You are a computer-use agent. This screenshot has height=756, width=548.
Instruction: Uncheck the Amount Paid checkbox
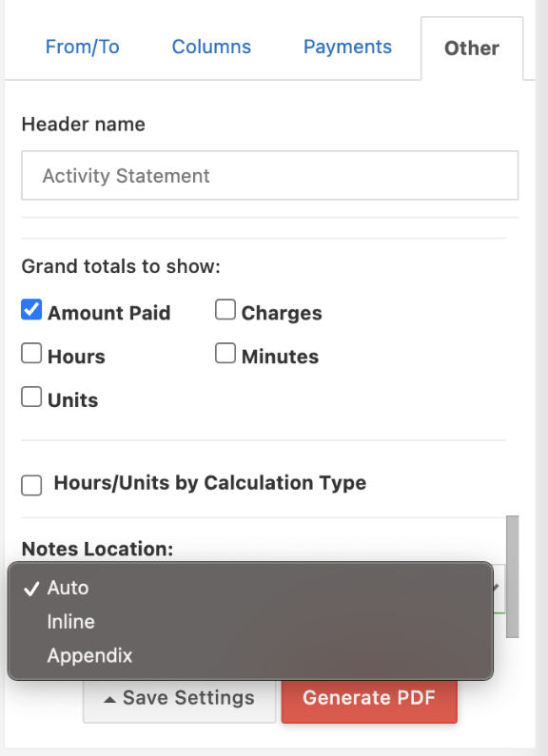31,310
